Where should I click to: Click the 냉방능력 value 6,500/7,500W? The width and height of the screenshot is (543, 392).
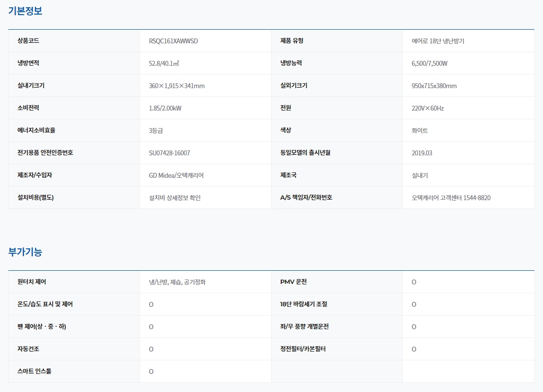[429, 63]
